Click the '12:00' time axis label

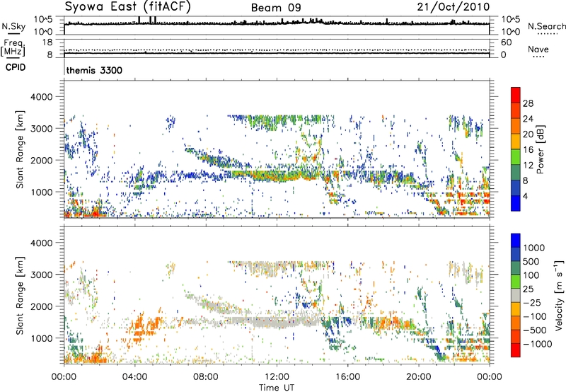pyautogui.click(x=277, y=377)
